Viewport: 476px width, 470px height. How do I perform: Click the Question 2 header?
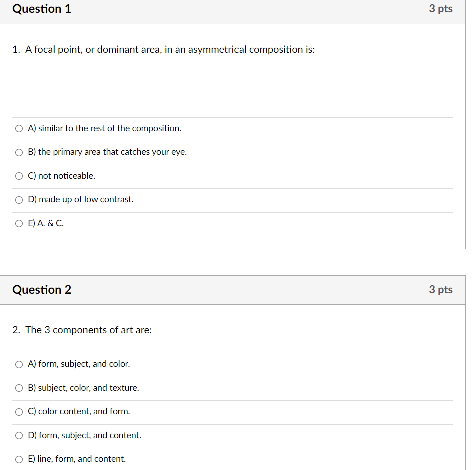[41, 290]
